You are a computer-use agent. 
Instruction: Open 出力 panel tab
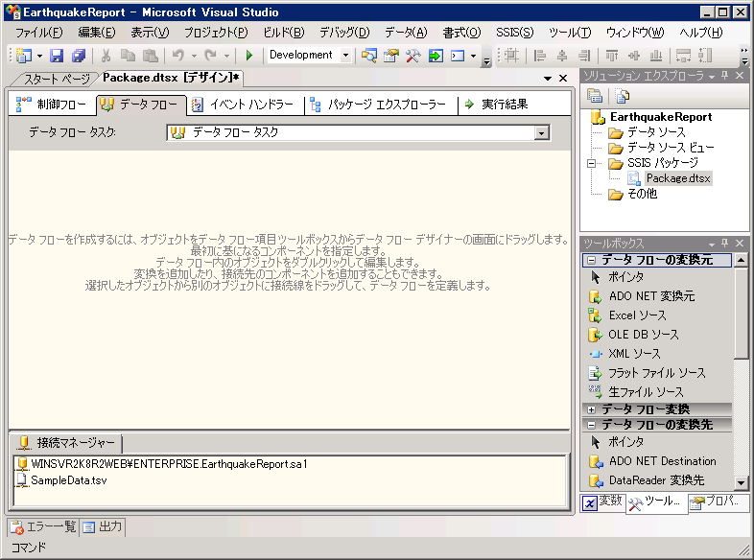tap(103, 526)
